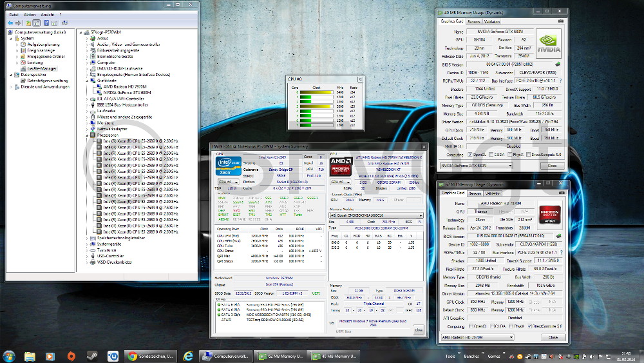Screen dimensions: 644x363
Task: Switch to 40 MB Memory Usage taskbar button
Action: tap(334, 356)
